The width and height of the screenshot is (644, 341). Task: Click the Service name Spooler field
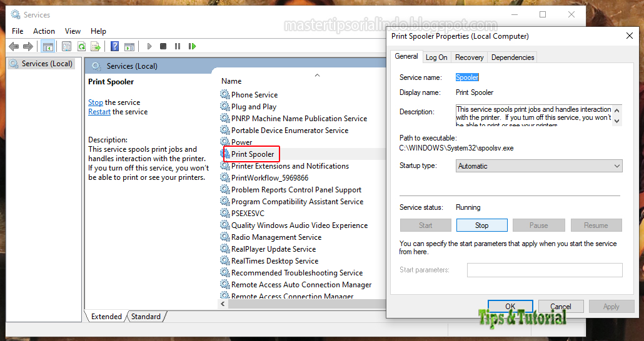[x=467, y=77]
